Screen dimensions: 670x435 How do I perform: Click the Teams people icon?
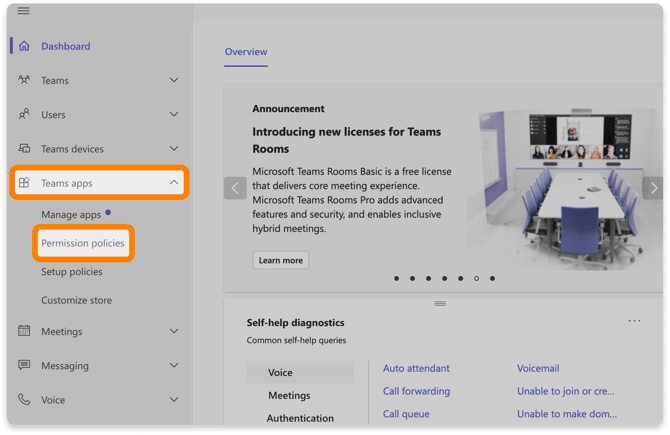click(x=24, y=80)
